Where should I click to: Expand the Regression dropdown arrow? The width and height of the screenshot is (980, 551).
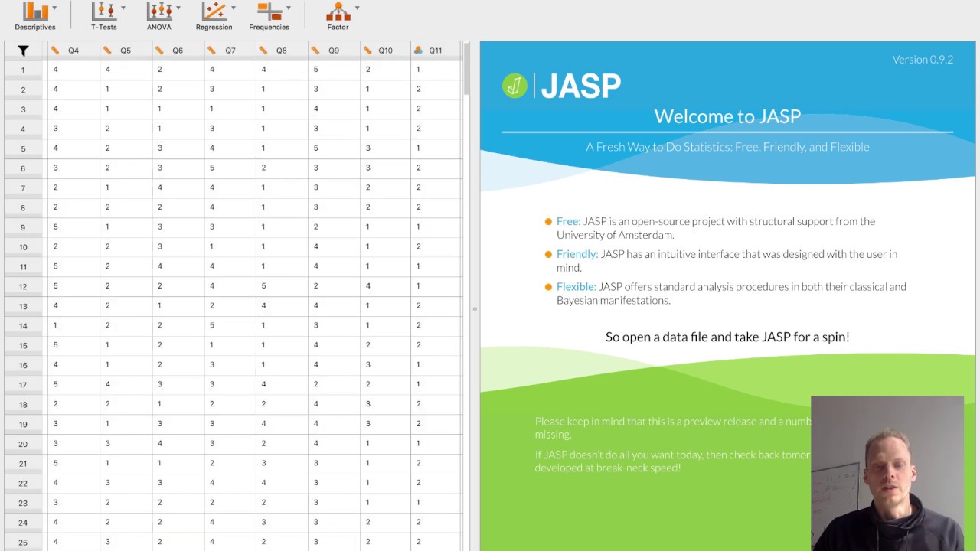coord(234,8)
